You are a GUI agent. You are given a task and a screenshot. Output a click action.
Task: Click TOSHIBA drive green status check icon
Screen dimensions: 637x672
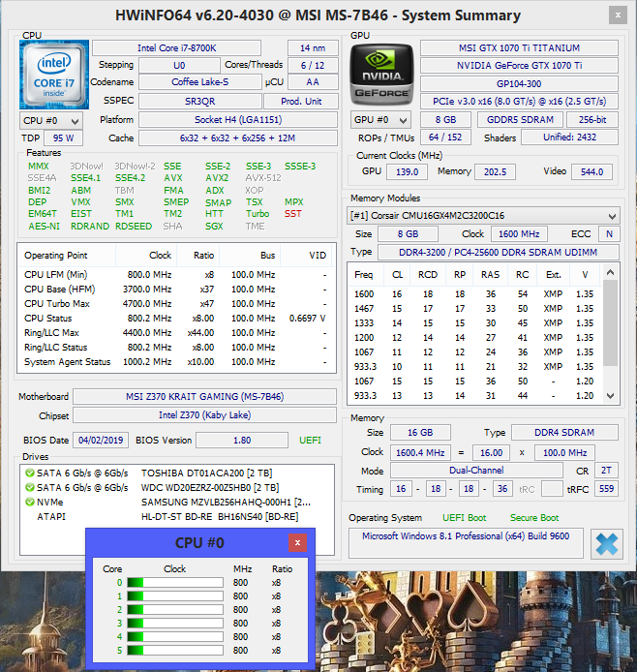tap(30, 473)
